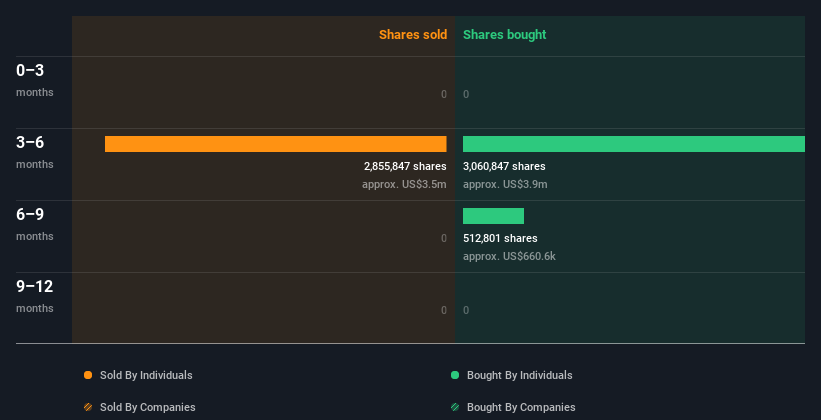
Task: Click the approx. US$3.9m amount
Action: pyautogui.click(x=505, y=184)
